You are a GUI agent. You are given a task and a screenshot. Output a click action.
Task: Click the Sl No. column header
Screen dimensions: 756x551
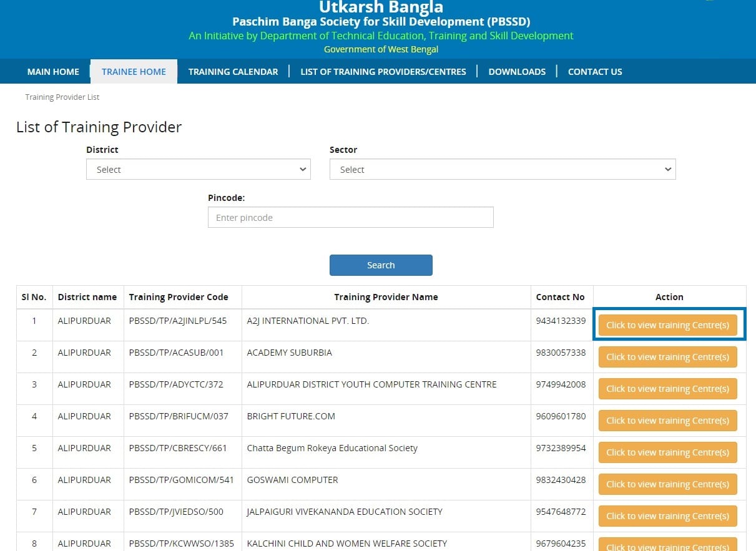click(34, 297)
